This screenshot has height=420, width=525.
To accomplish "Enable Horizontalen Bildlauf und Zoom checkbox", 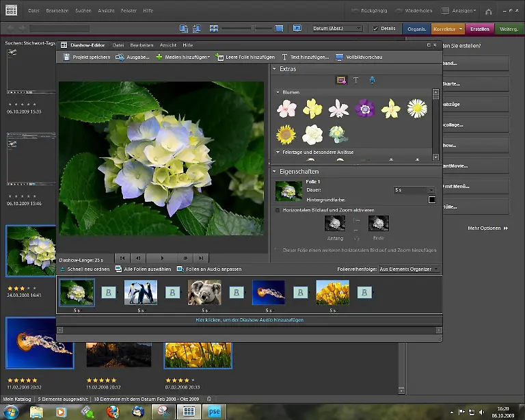I will click(277, 210).
